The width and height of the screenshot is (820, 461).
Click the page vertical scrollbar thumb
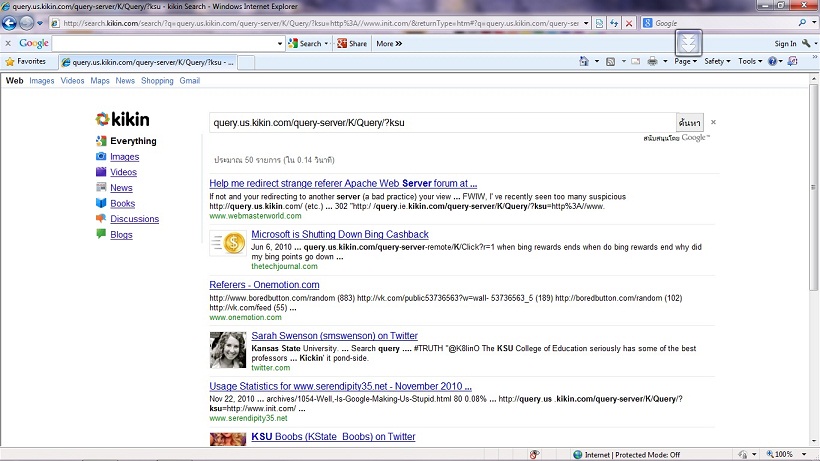pos(813,187)
